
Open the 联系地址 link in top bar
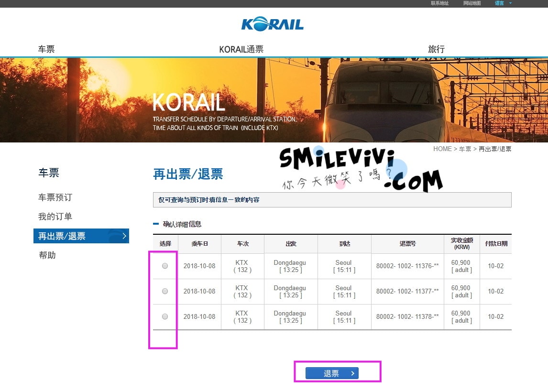click(x=439, y=3)
